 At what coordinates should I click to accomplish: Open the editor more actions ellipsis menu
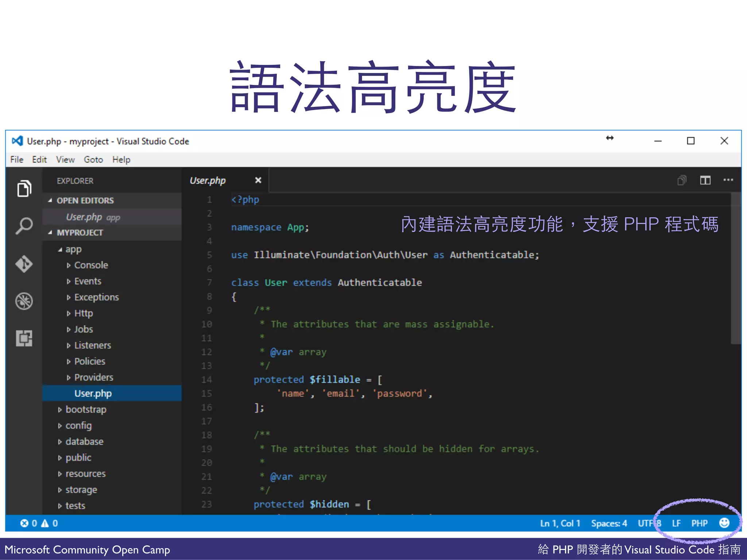(x=728, y=180)
